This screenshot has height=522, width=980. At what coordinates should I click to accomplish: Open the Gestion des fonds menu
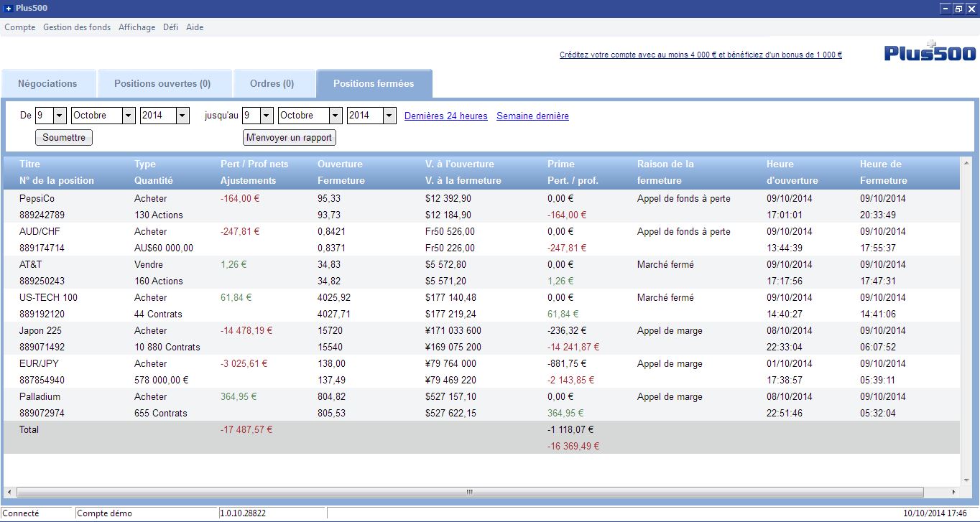[x=77, y=27]
